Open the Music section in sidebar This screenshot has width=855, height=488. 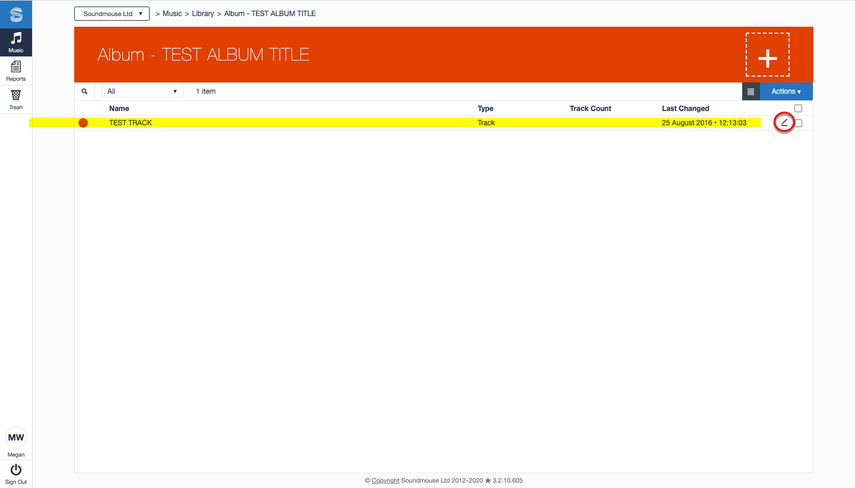[16, 43]
